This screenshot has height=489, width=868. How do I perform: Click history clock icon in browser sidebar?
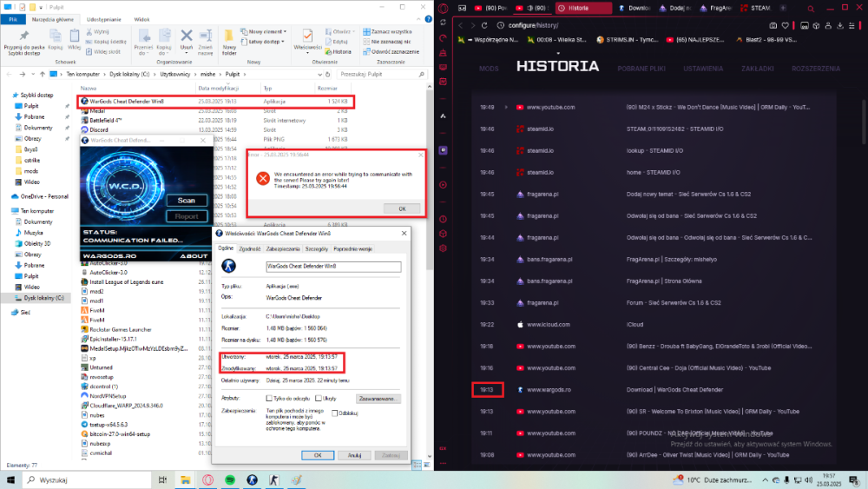[443, 219]
